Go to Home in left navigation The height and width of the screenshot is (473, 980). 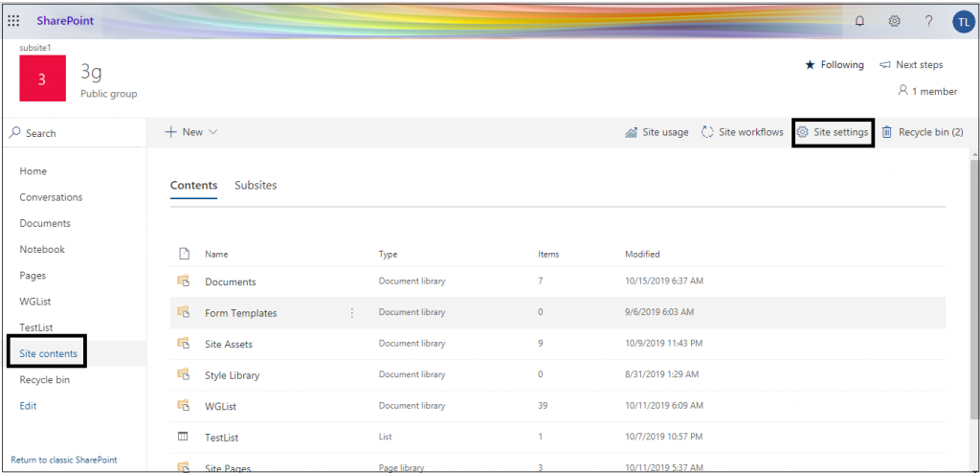33,170
